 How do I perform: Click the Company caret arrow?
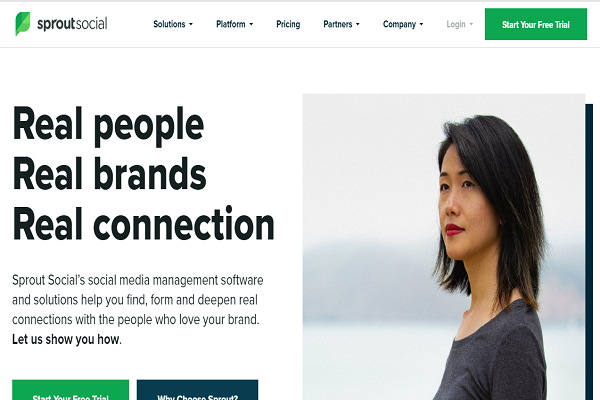tap(422, 24)
